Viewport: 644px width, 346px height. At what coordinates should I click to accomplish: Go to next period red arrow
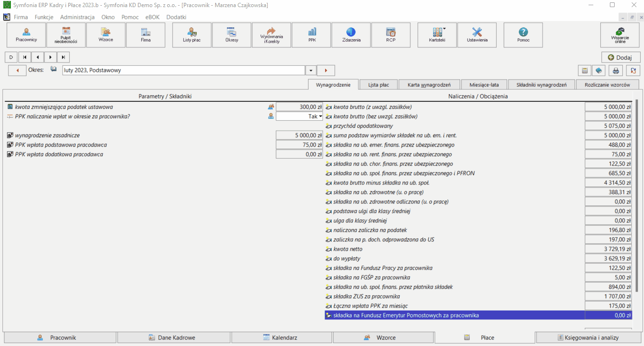326,71
